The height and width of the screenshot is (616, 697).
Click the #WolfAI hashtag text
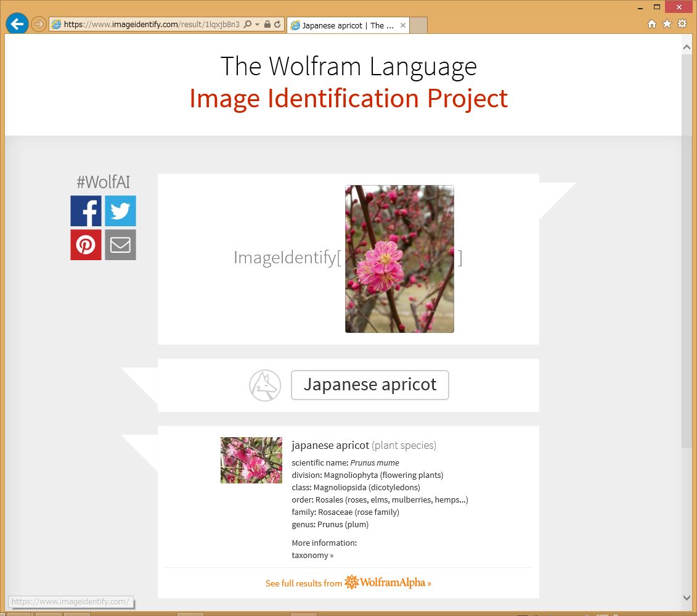tap(103, 182)
